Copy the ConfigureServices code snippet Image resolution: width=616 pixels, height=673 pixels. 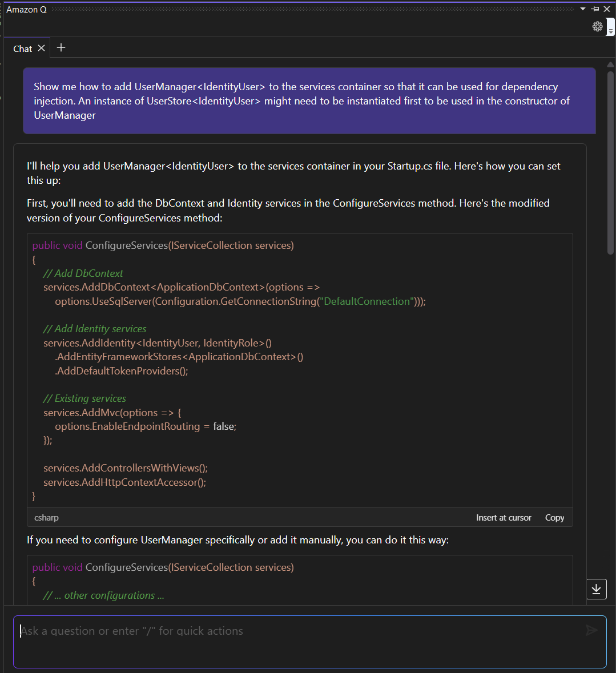[554, 517]
